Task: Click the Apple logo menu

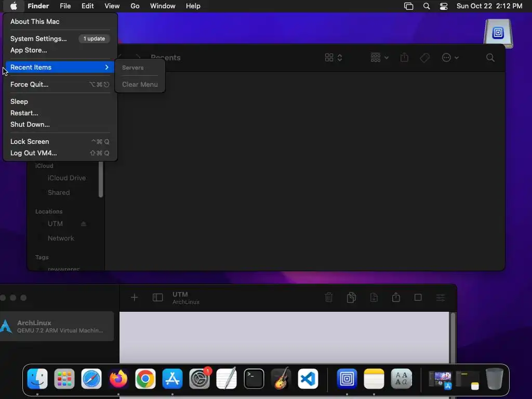Action: click(x=14, y=6)
